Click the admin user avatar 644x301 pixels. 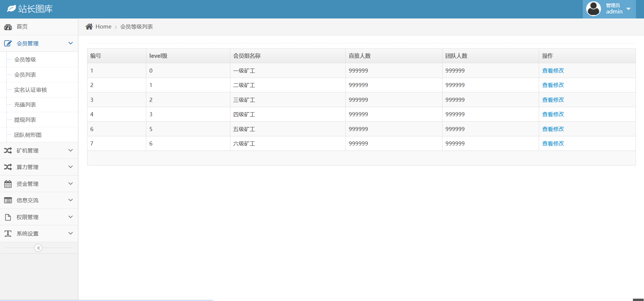coord(593,9)
